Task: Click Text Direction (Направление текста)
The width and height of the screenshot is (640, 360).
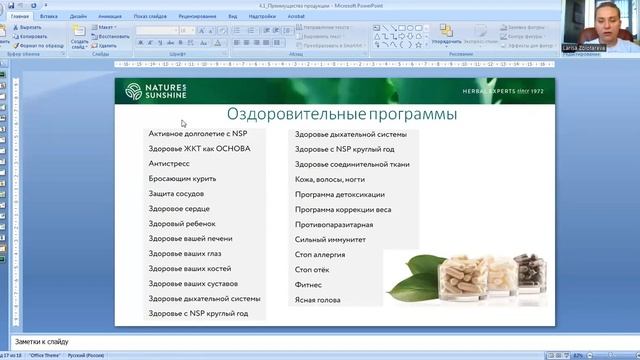Action: [x=323, y=27]
